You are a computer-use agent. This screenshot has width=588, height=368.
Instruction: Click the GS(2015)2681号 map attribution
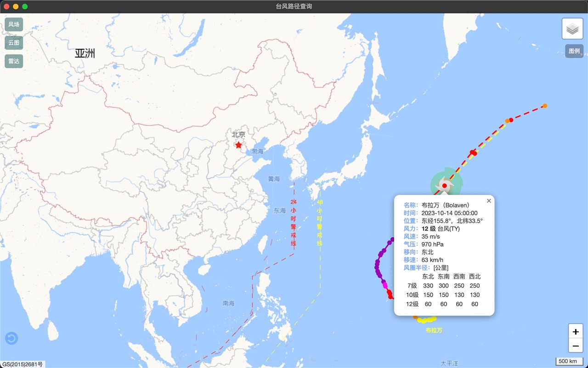[22, 364]
